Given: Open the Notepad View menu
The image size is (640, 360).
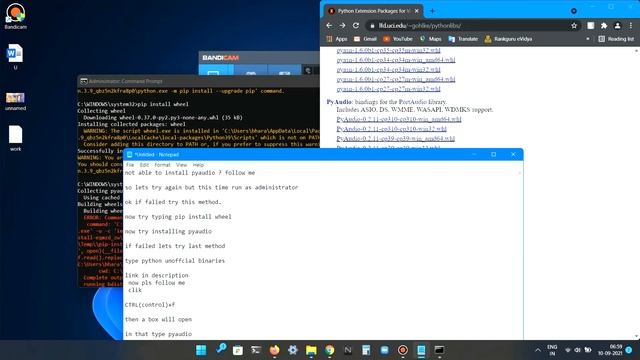Looking at the screenshot, I should 181,165.
